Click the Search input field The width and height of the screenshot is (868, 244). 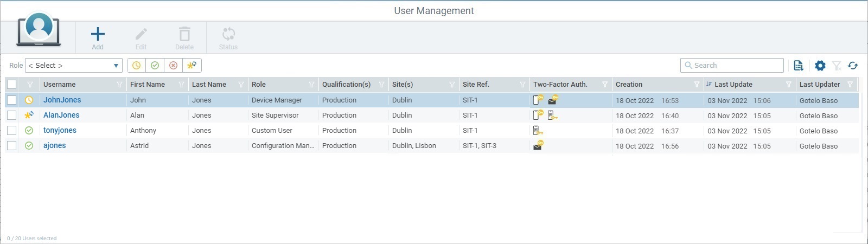point(732,65)
